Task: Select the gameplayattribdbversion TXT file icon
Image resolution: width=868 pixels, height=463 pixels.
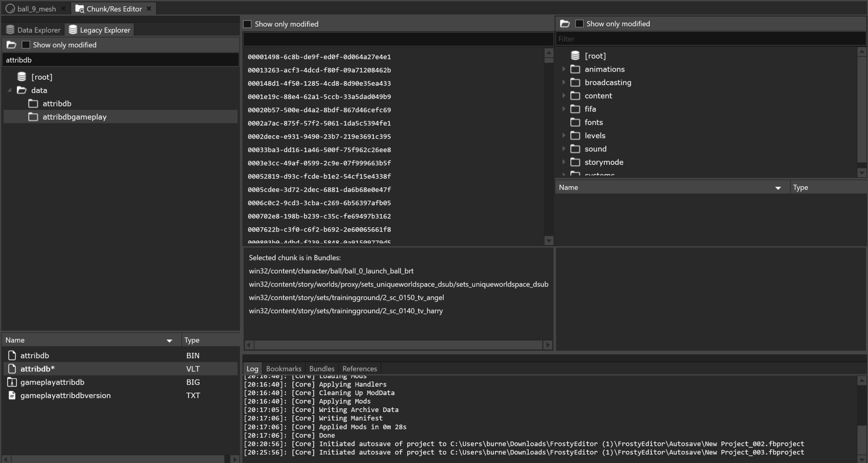Action: click(12, 395)
